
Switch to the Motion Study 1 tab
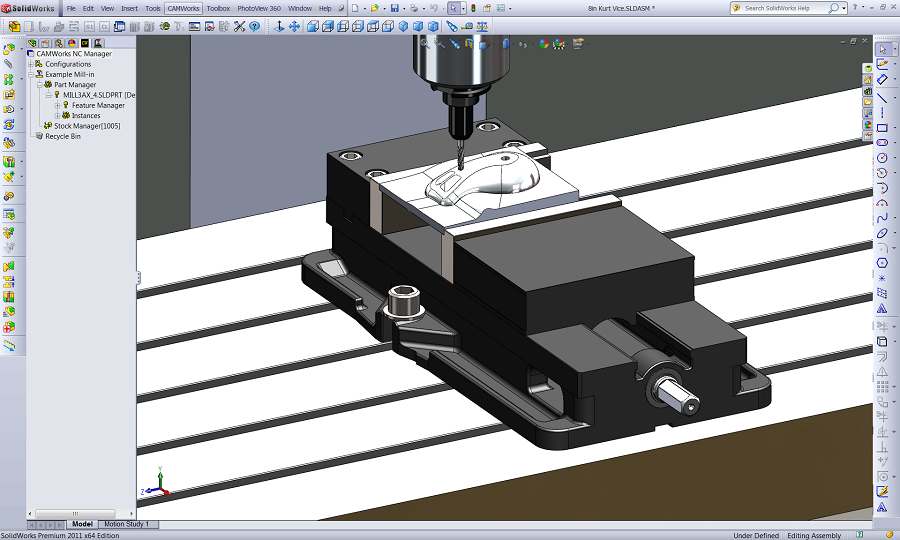(x=127, y=524)
